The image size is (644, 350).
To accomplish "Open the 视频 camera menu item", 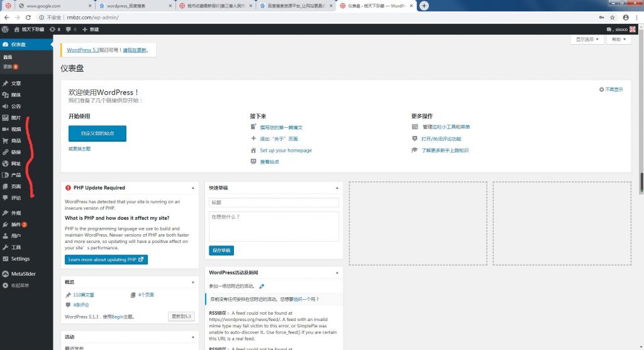I will (x=26, y=129).
